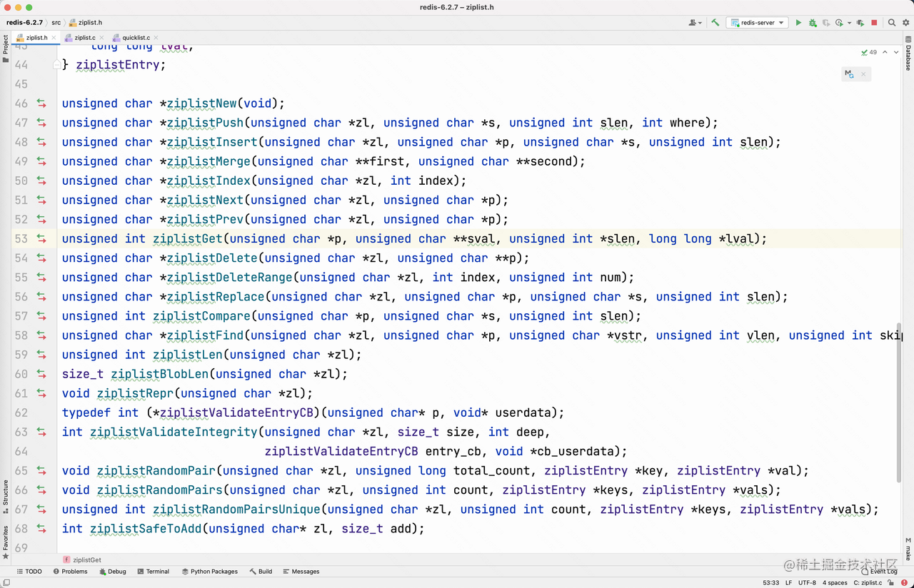This screenshot has width=914, height=588.
Task: Click gutter navigation icon on line 56
Action: click(41, 297)
